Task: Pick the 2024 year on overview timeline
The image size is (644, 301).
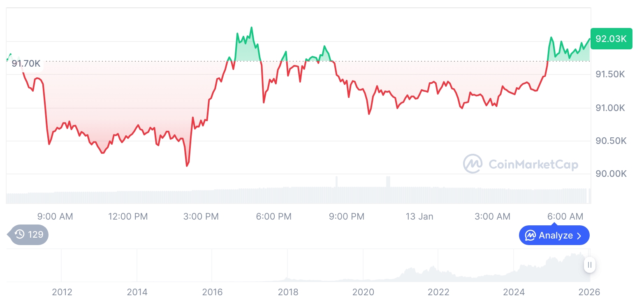Action: click(x=514, y=292)
